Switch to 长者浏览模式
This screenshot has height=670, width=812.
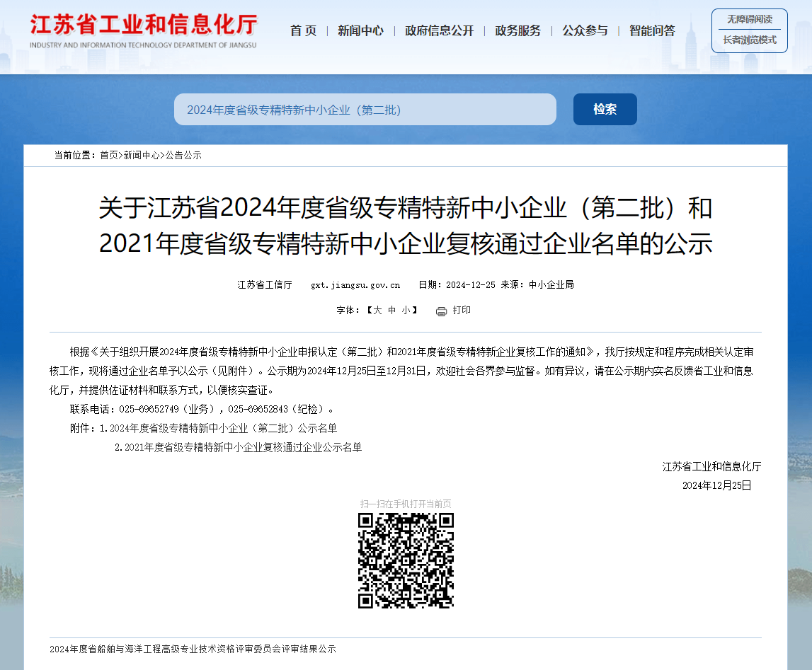tap(749, 40)
